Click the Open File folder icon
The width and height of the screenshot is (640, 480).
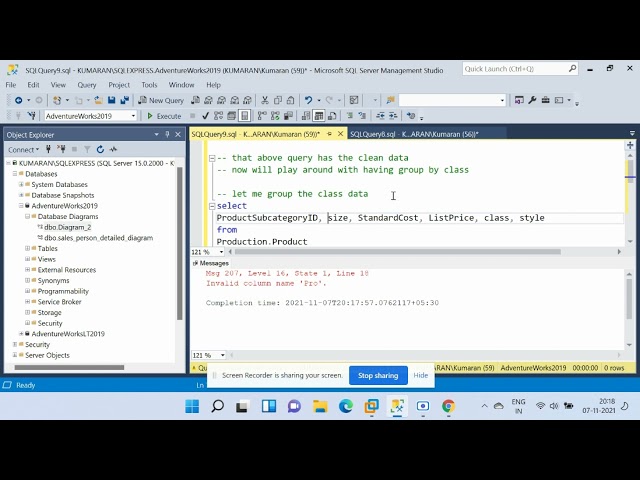98,100
